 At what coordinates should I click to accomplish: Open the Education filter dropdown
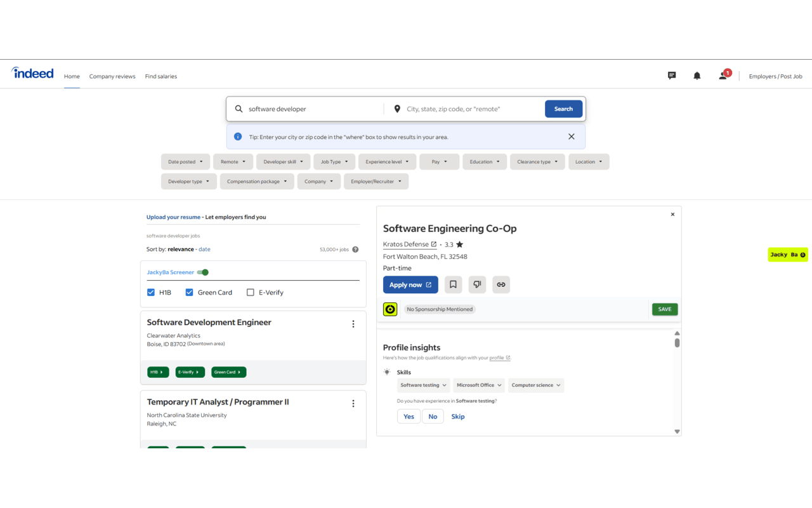tap(485, 162)
